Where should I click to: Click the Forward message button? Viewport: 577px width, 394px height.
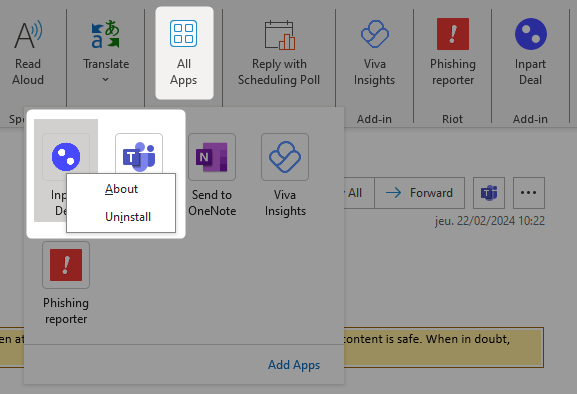coord(420,193)
